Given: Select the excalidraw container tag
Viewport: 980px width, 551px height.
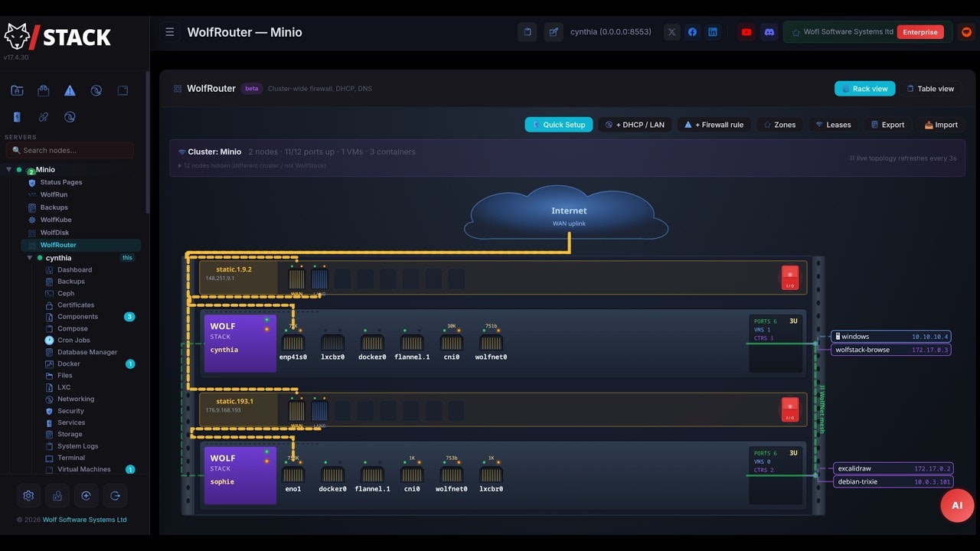Looking at the screenshot, I should tap(893, 468).
